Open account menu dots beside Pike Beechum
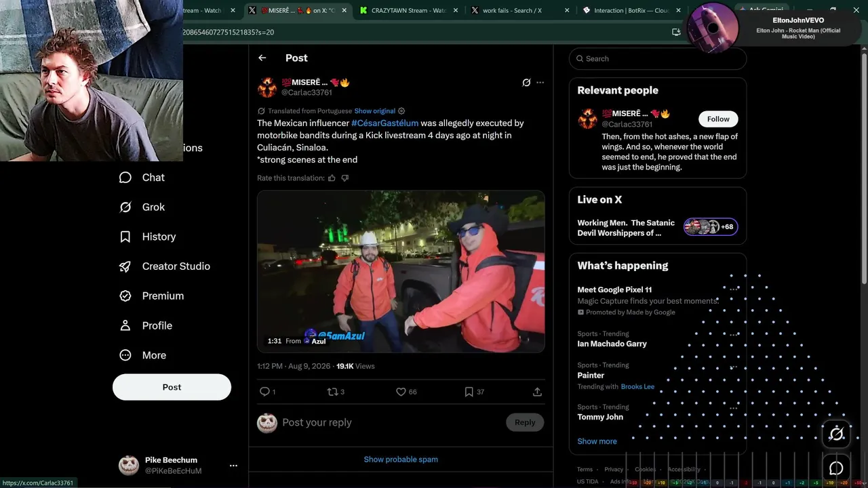 233,466
